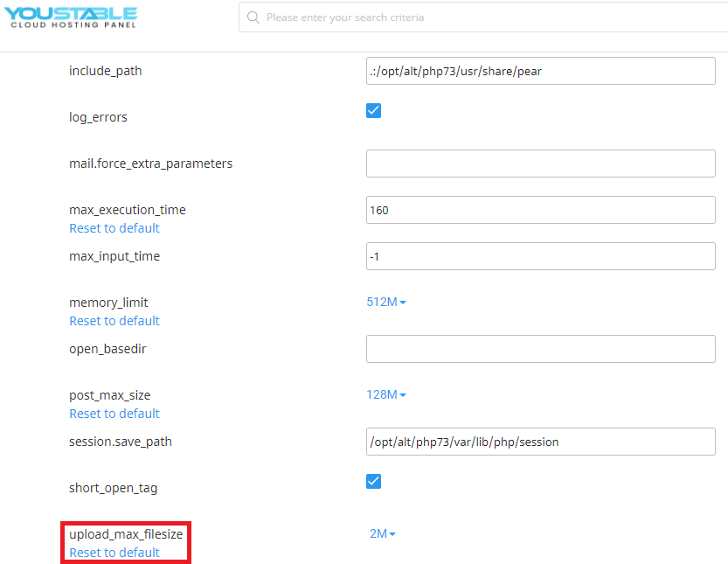Click the search magnifier icon
Image resolution: width=728 pixels, height=564 pixels.
pos(253,17)
